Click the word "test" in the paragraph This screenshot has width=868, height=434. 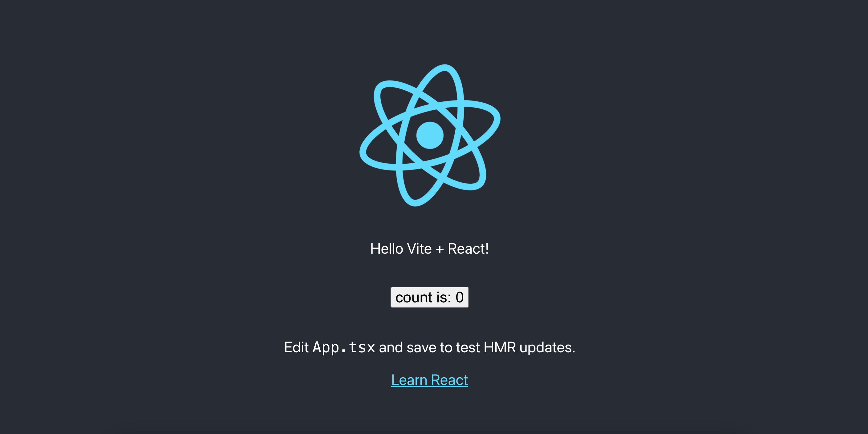468,348
